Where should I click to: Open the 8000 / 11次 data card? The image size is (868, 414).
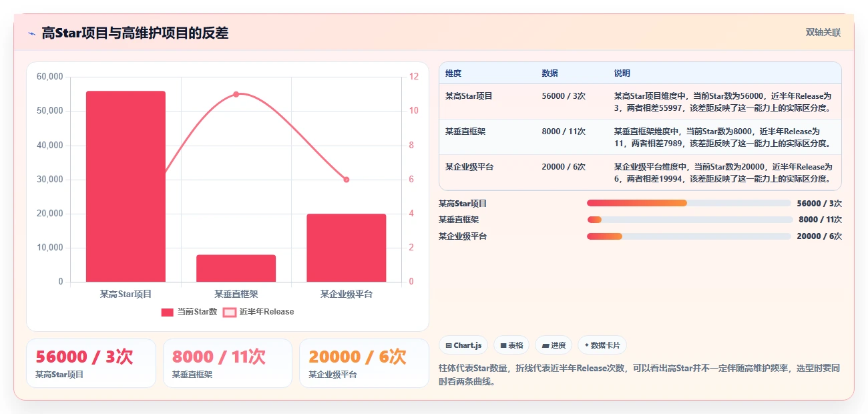[x=228, y=363]
